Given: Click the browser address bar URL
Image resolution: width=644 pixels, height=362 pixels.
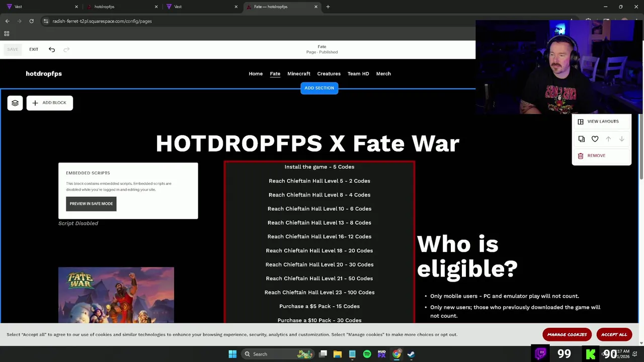Looking at the screenshot, I should (102, 21).
